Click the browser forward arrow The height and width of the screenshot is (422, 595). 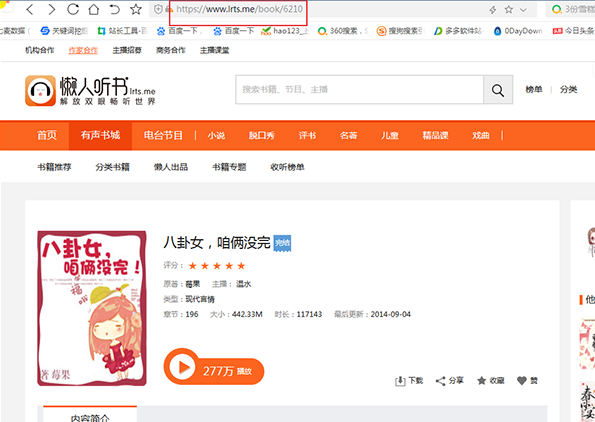[52, 9]
